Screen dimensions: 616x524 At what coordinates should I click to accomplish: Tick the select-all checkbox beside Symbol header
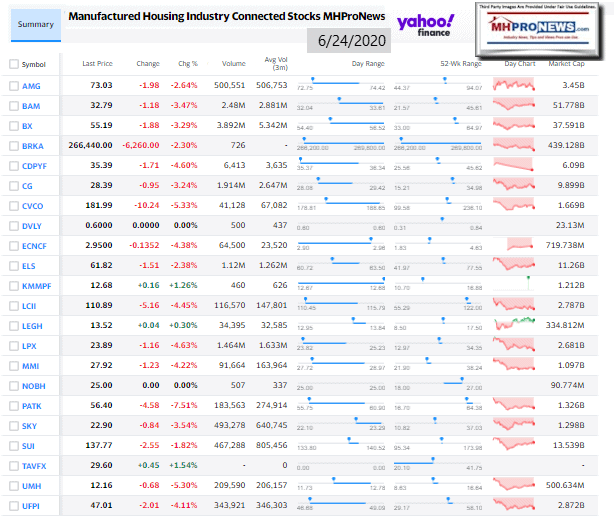coord(12,64)
